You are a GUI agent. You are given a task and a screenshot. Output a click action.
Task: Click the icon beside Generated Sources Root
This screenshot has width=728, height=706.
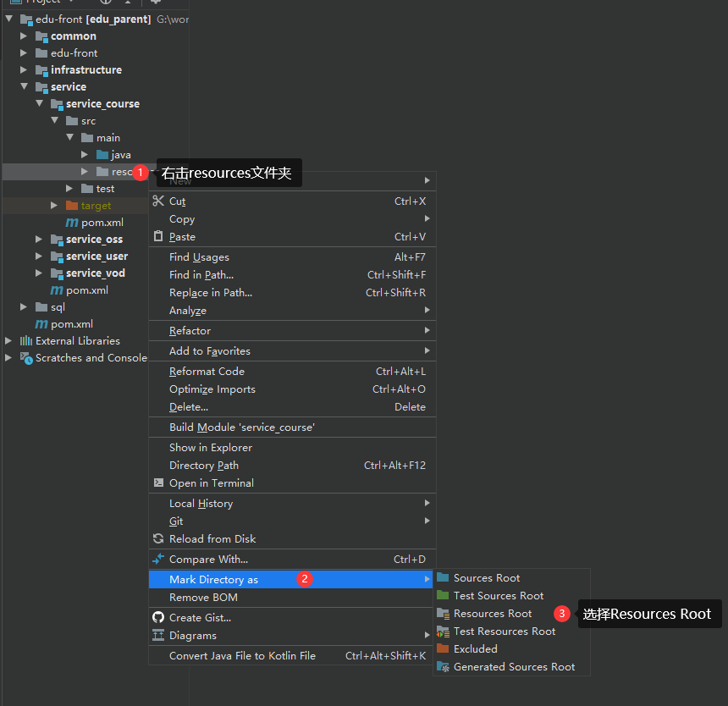[x=444, y=666]
